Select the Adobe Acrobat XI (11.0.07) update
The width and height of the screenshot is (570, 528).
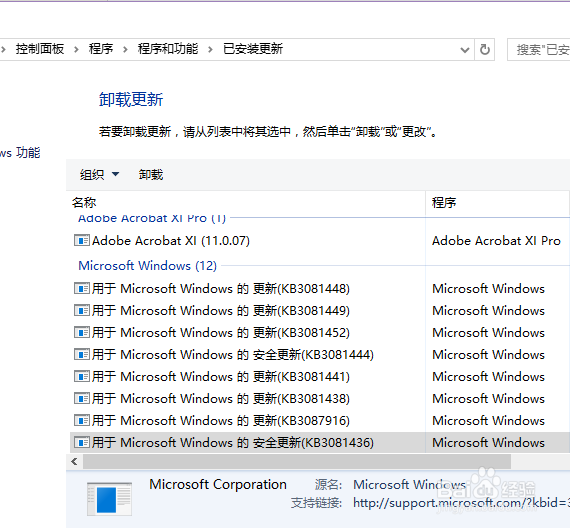click(320, 240)
